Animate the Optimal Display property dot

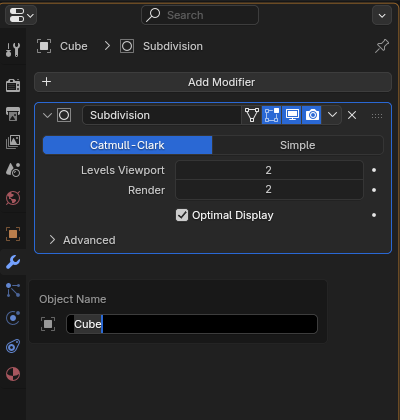coord(374,215)
